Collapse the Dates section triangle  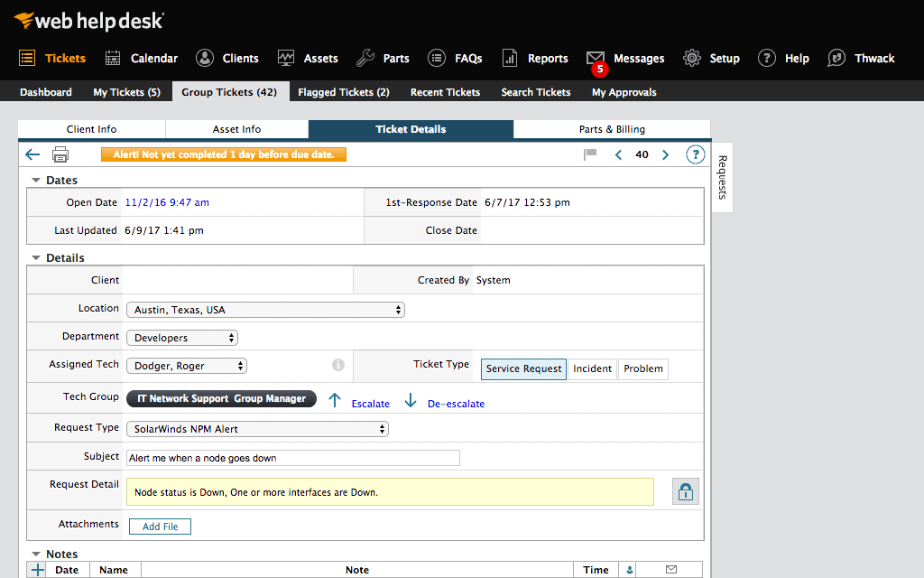click(x=36, y=180)
